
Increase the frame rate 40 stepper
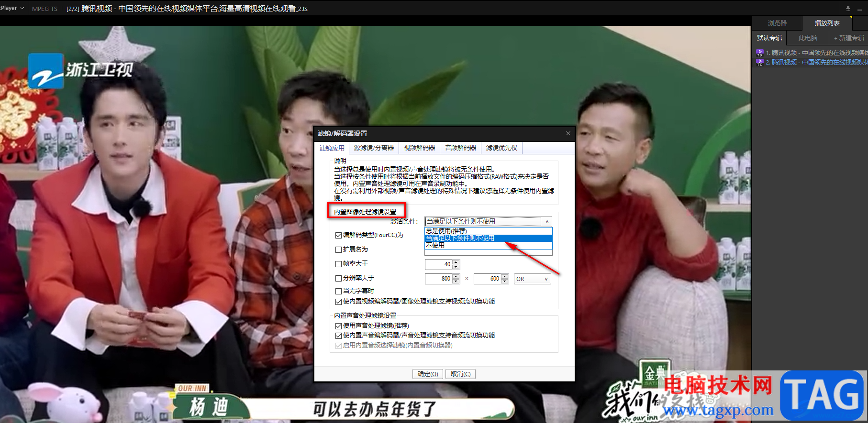(456, 262)
